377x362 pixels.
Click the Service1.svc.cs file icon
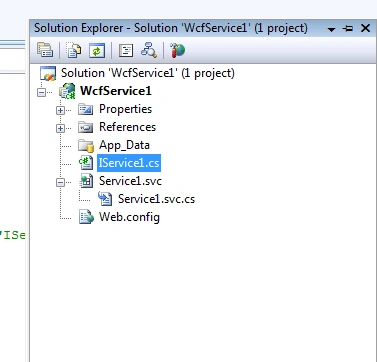pos(105,199)
